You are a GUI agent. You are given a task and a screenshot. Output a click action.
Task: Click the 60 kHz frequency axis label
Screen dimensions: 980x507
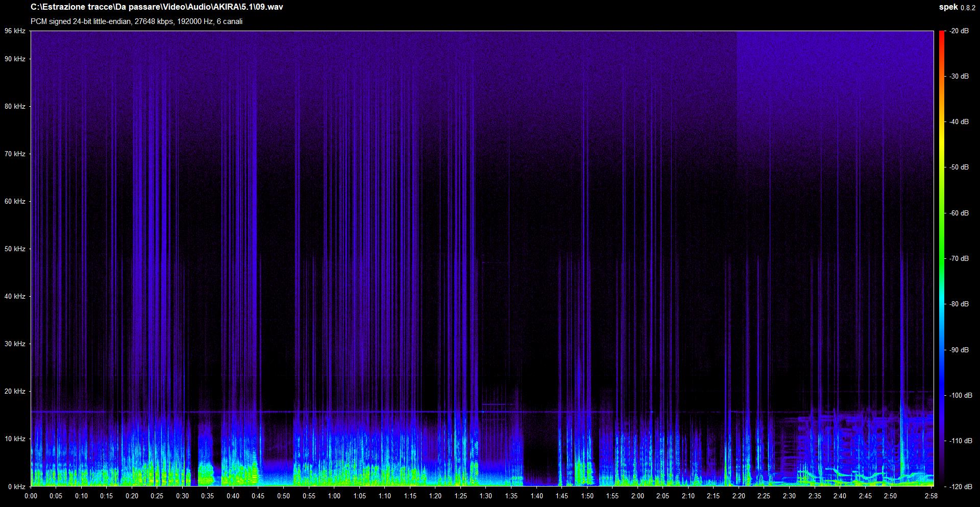(15, 202)
